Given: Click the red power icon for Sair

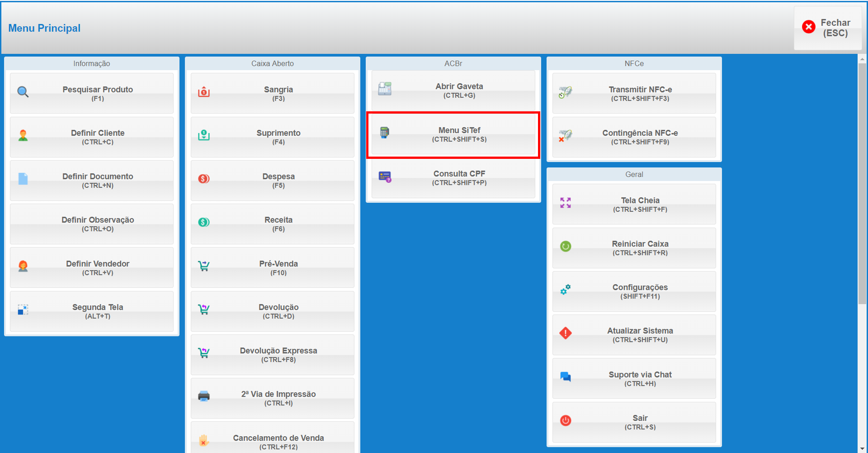Looking at the screenshot, I should tap(566, 420).
